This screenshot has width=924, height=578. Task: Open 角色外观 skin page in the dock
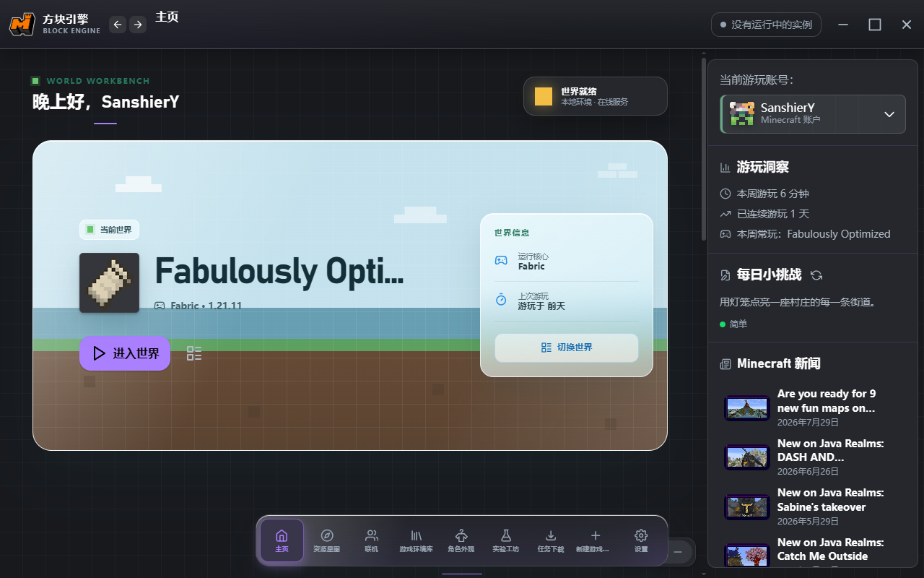tap(461, 540)
